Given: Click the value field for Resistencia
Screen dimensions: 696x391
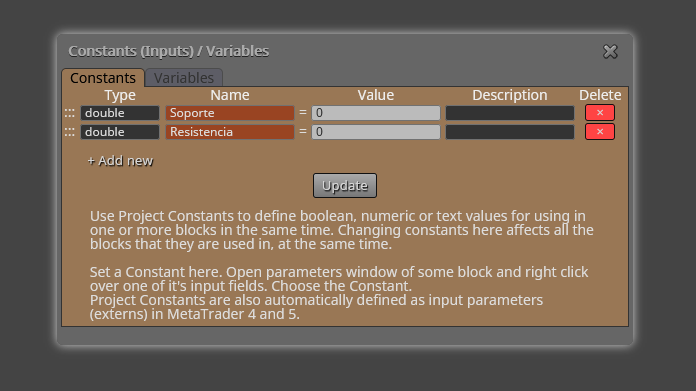Looking at the screenshot, I should 376,132.
